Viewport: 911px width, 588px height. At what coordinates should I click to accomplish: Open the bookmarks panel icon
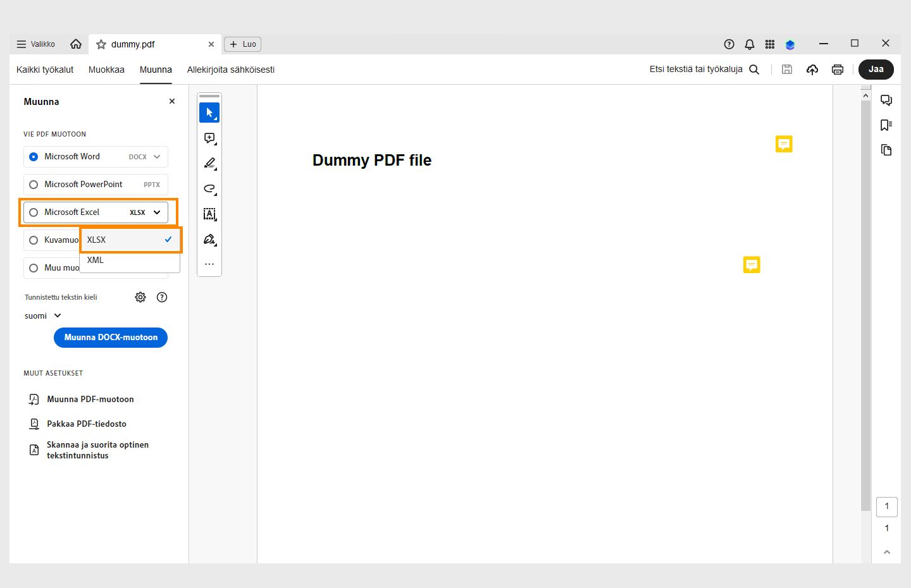(886, 125)
